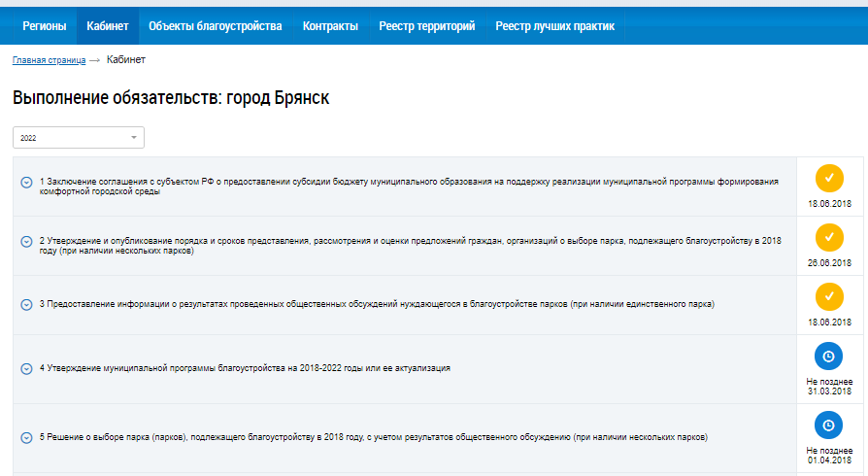Open the 2022 year dropdown
This screenshot has width=868, height=476.
pos(79,138)
